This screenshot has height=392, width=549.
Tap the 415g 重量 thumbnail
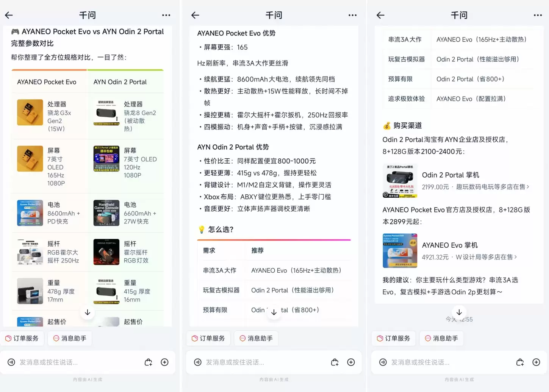pos(106,291)
